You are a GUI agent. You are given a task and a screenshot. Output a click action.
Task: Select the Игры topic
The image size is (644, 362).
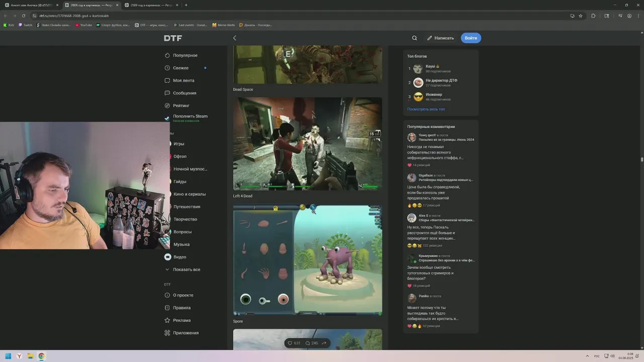(x=179, y=144)
